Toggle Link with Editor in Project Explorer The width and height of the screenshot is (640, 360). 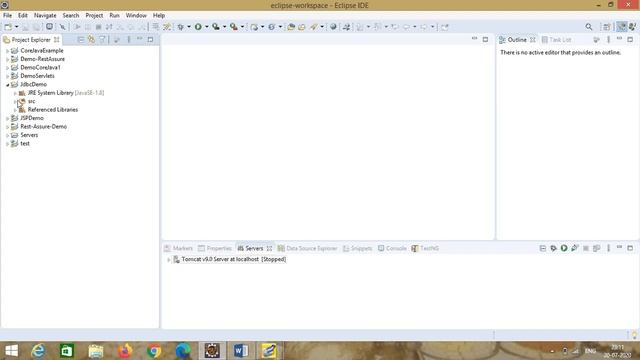91,39
